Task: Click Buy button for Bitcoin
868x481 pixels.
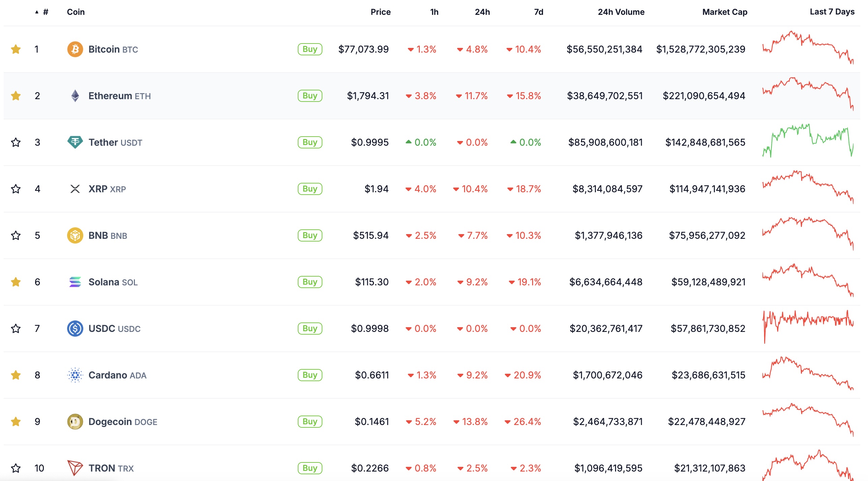Action: pyautogui.click(x=310, y=49)
